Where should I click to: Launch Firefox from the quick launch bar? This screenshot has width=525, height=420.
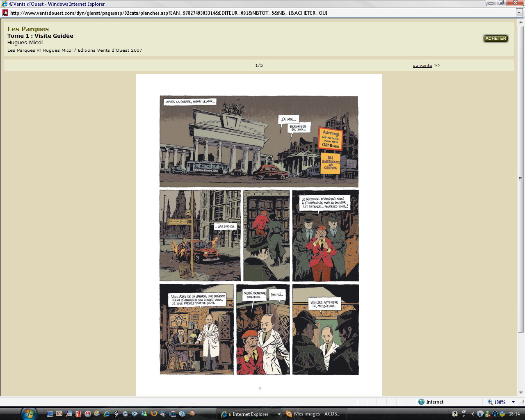[x=154, y=414]
